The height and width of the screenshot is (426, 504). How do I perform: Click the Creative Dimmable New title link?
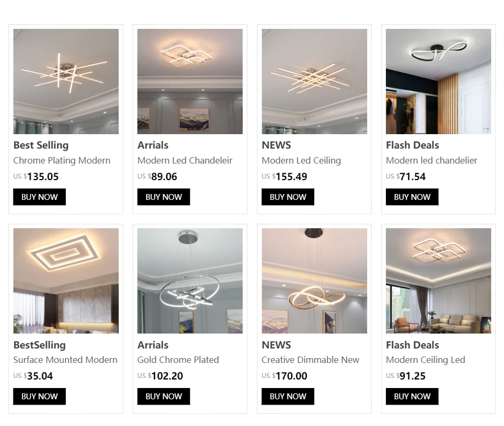pos(311,360)
